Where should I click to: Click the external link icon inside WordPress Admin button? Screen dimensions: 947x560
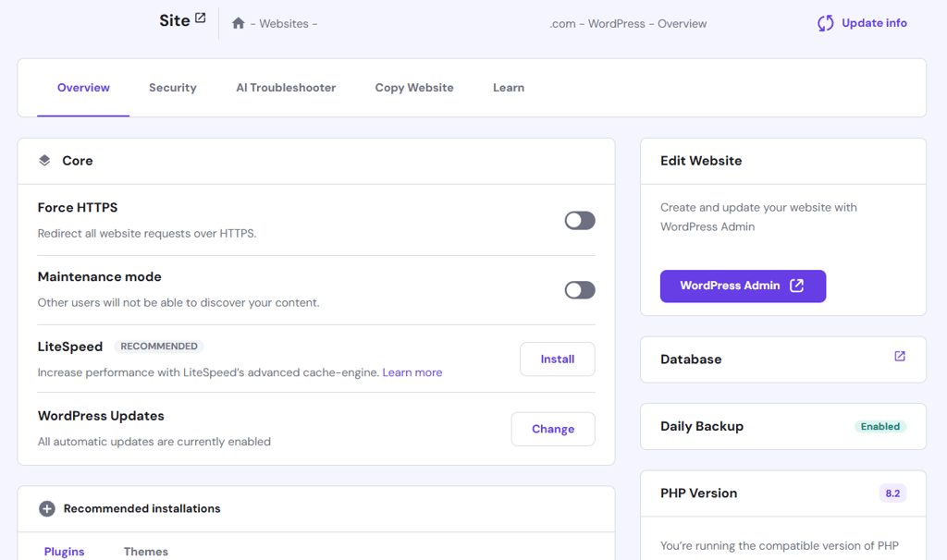coord(796,286)
